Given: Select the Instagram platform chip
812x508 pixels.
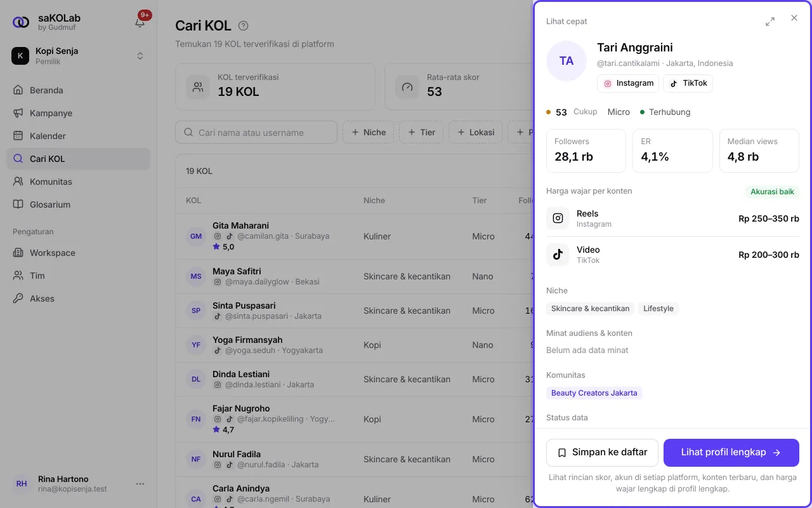Looking at the screenshot, I should (x=628, y=83).
